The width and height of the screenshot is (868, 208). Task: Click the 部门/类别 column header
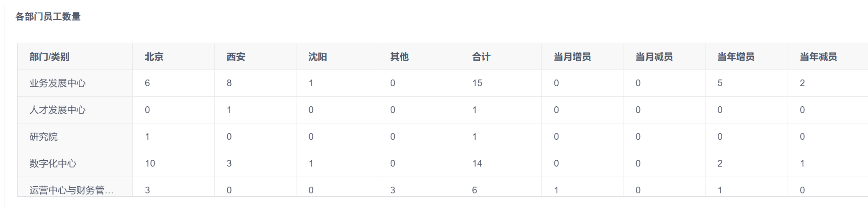click(49, 57)
